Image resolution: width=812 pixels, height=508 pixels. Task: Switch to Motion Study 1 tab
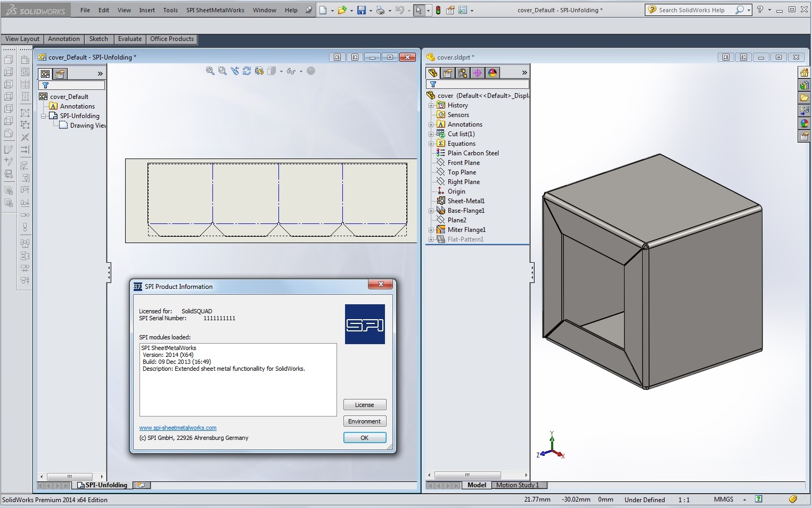(x=518, y=485)
